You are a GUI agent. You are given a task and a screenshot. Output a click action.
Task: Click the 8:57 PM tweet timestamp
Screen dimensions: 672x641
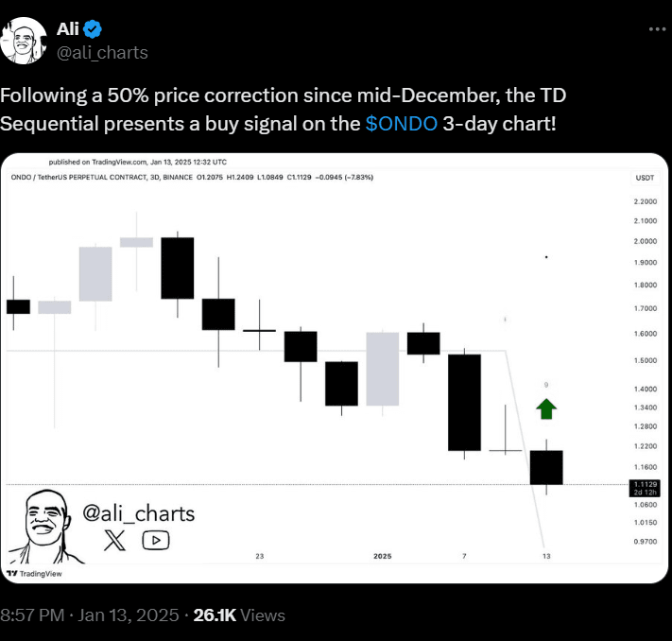[x=32, y=615]
